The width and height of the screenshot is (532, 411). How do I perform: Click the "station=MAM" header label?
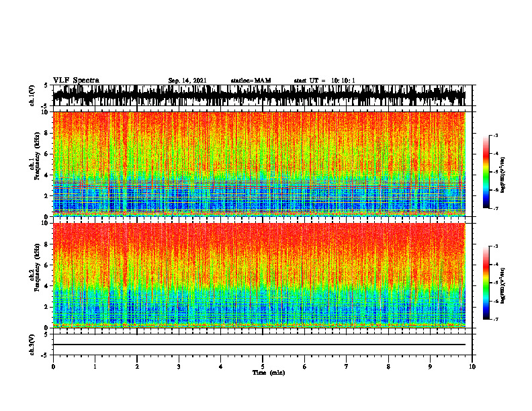[251, 81]
